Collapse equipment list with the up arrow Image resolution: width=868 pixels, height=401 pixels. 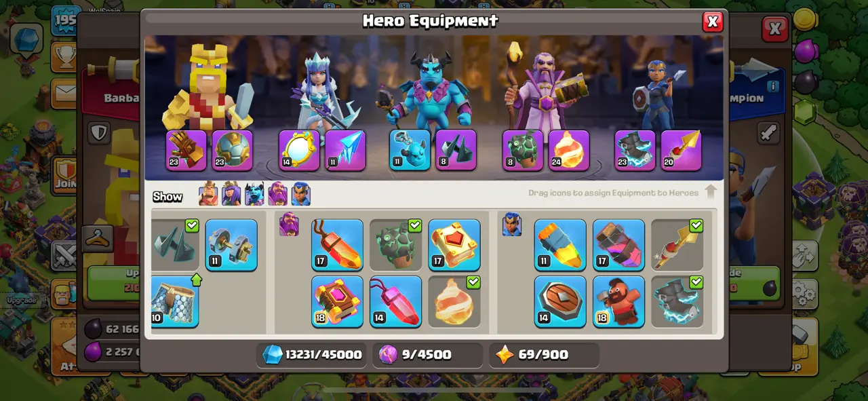(710, 191)
